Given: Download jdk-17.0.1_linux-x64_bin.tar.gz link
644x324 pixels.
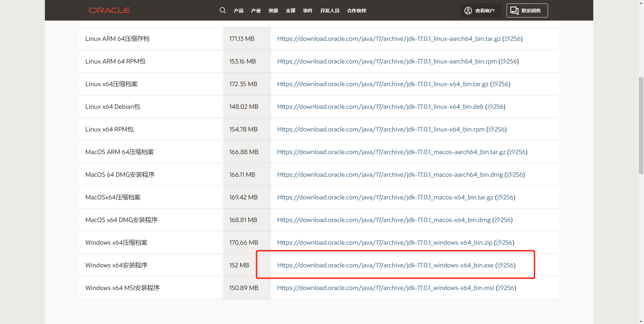Looking at the screenshot, I should click(383, 84).
